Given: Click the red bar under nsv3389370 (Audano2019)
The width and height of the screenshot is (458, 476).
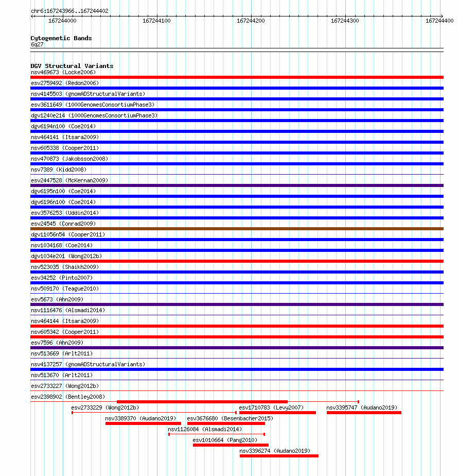Looking at the screenshot, I should coord(143,423).
